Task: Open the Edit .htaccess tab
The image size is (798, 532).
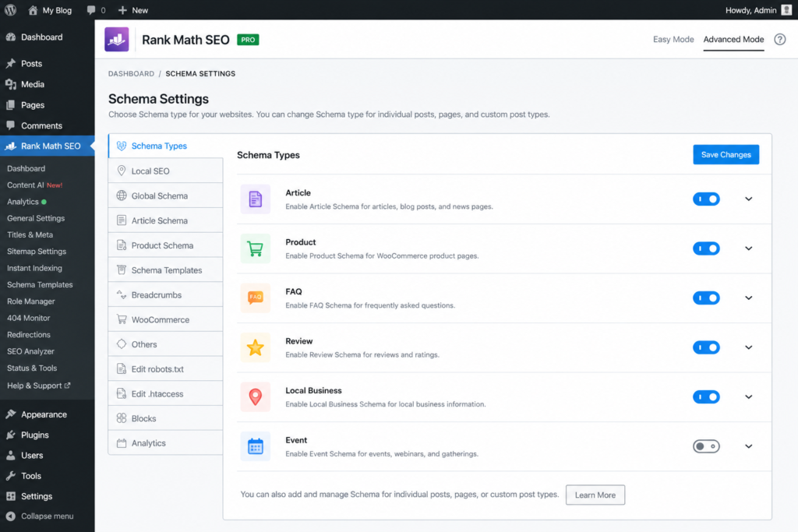Action: (165, 393)
